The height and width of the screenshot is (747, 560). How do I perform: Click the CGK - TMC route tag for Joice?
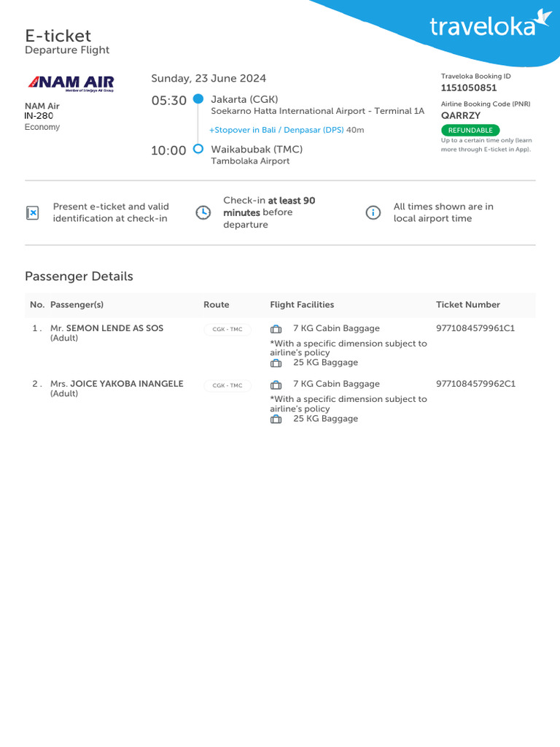point(227,385)
